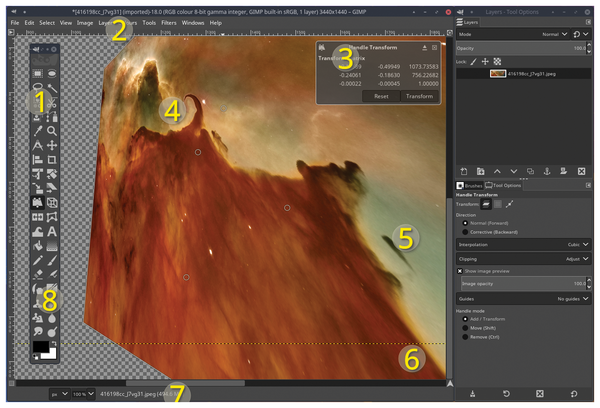Select the Paintbrush tool
The image size is (600, 408).
[x=52, y=260]
